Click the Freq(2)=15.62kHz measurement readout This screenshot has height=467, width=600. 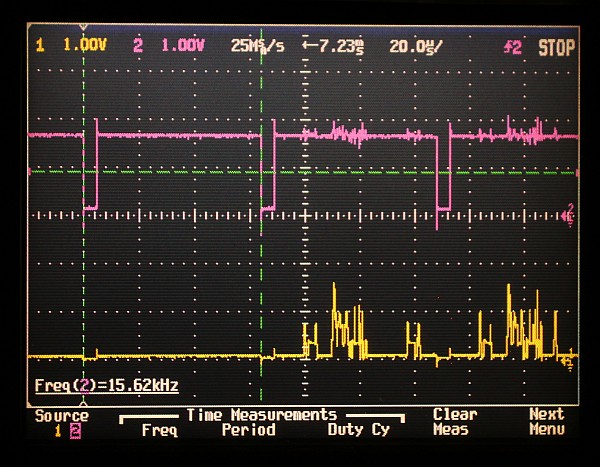pos(106,385)
